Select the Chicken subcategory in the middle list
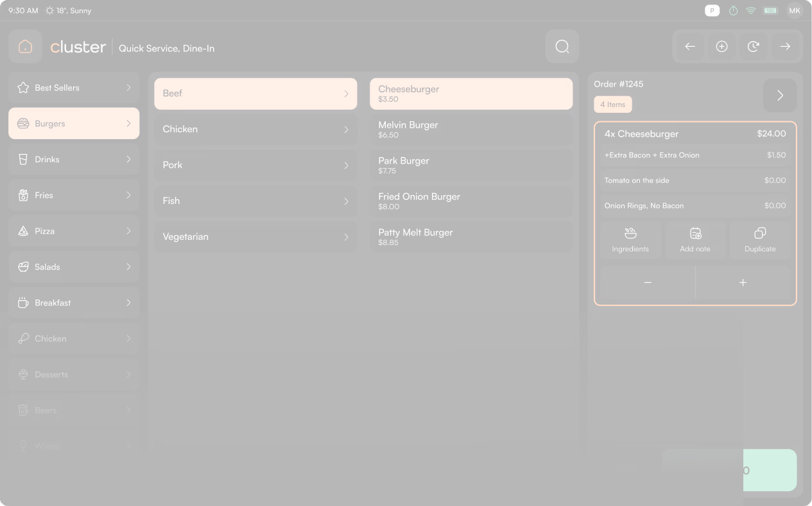 pyautogui.click(x=255, y=130)
